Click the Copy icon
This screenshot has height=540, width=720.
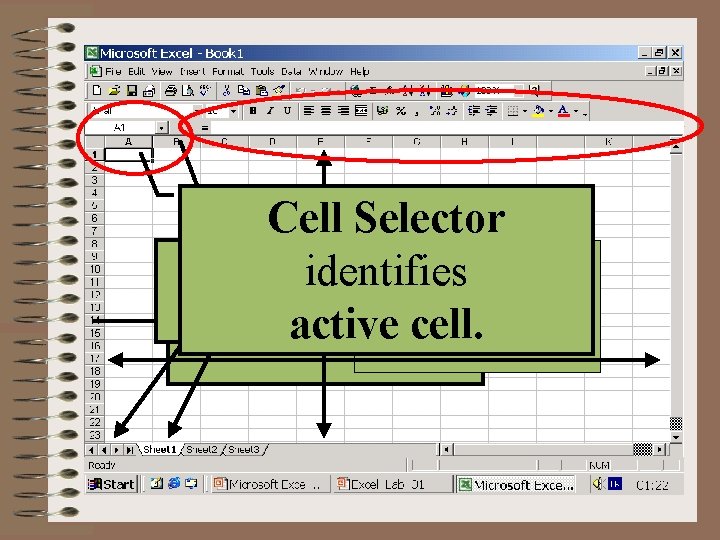(x=243, y=90)
